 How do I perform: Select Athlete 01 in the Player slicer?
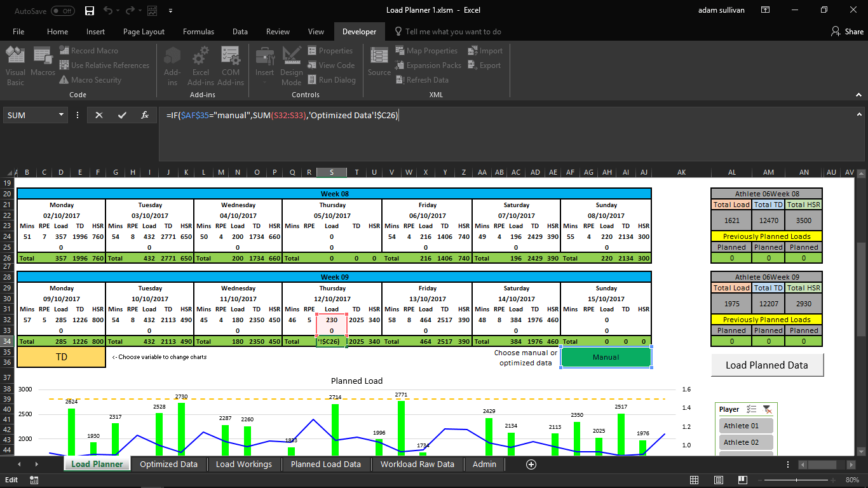point(746,426)
